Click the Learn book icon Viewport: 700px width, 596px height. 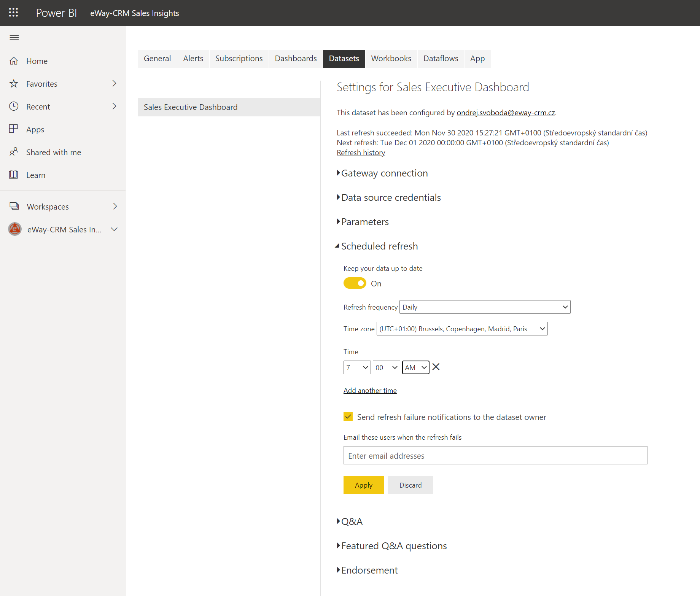14,175
